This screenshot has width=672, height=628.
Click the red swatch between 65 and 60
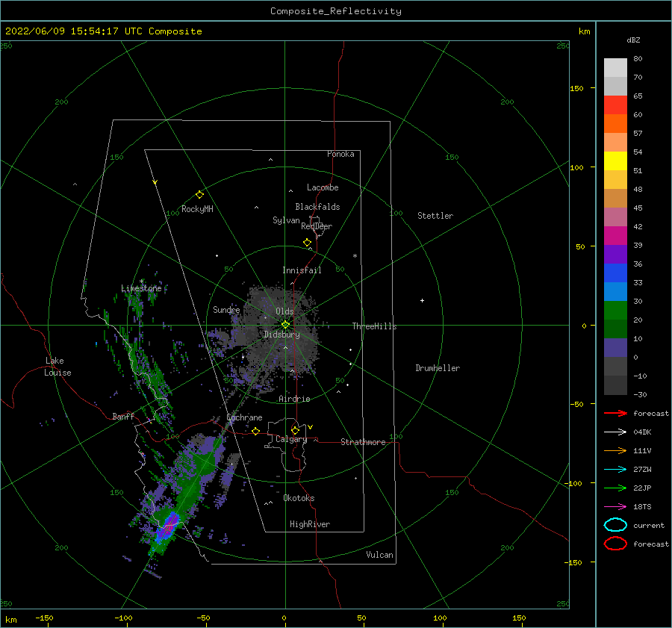[615, 105]
